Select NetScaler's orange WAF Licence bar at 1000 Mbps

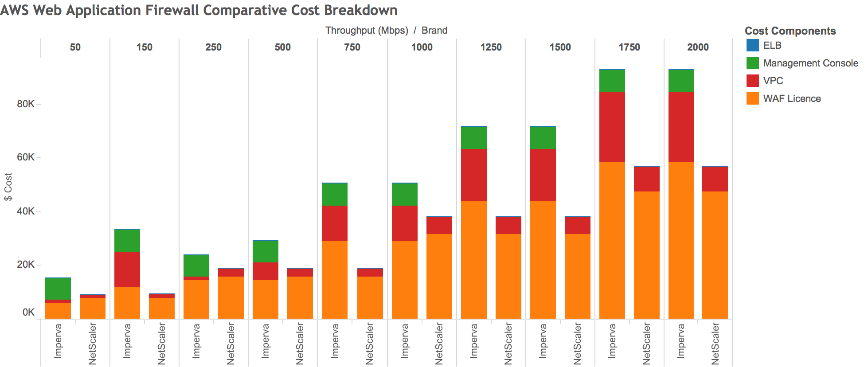coord(439,276)
